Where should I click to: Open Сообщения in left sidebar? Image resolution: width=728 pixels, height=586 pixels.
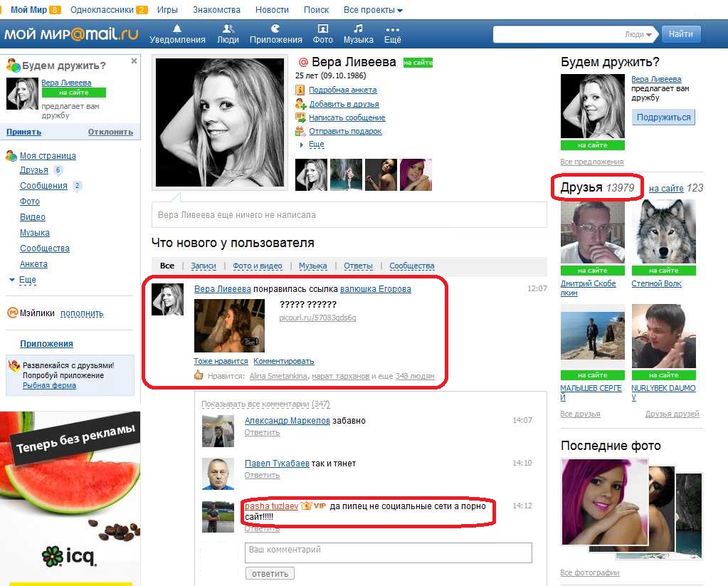43,186
